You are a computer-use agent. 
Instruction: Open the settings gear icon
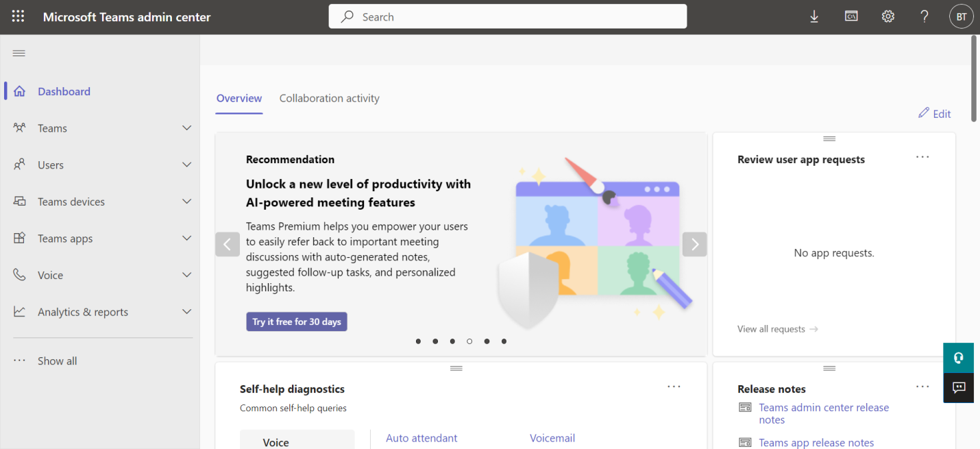point(888,16)
